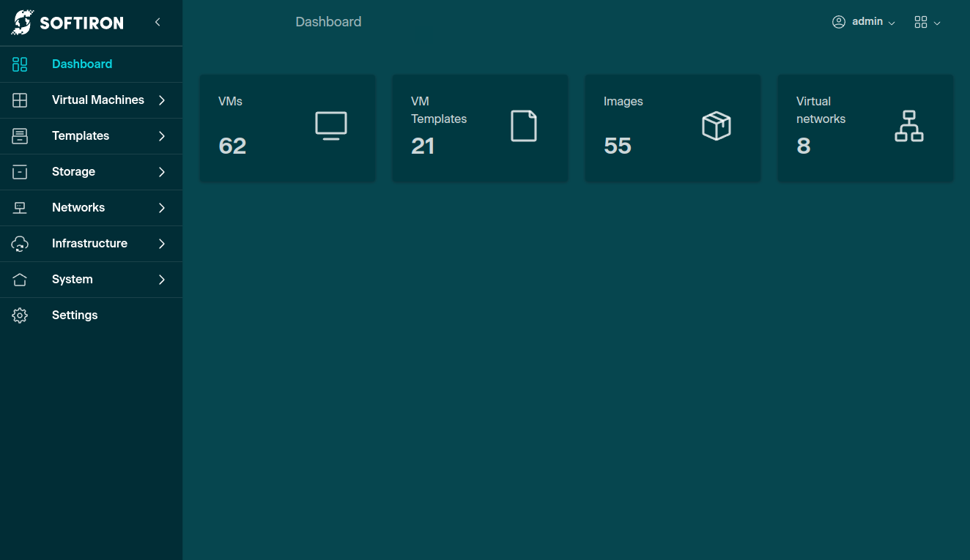Click the box icon on Images card
Viewport: 970px width, 560px height.
pos(717,126)
